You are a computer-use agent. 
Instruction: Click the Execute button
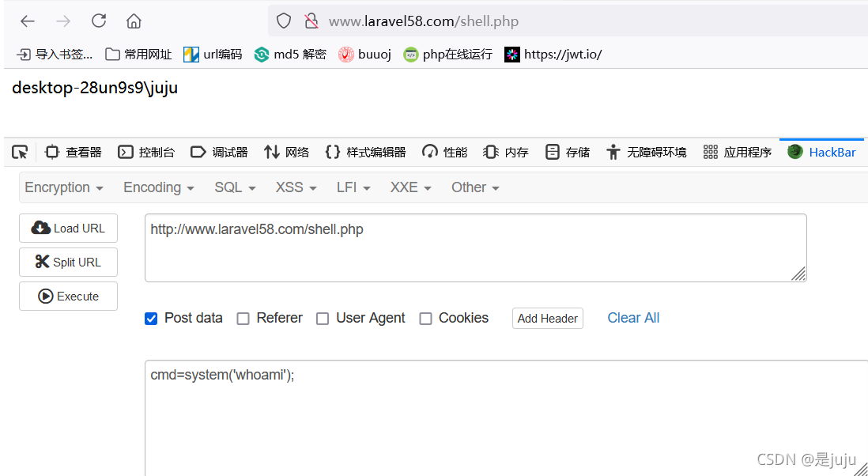[x=69, y=296]
